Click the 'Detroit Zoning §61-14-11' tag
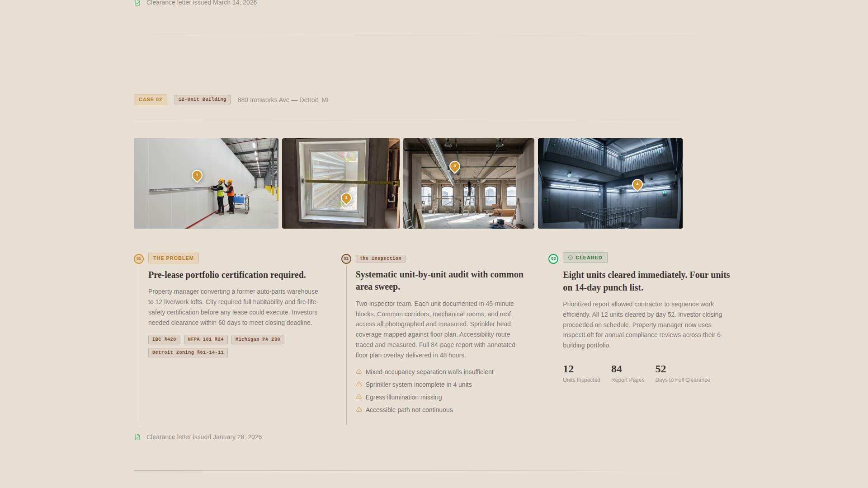868x488 pixels. point(188,352)
